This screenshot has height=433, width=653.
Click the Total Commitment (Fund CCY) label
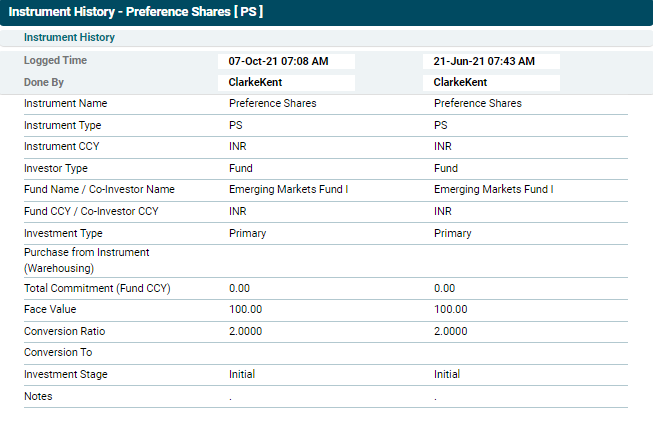coord(97,288)
